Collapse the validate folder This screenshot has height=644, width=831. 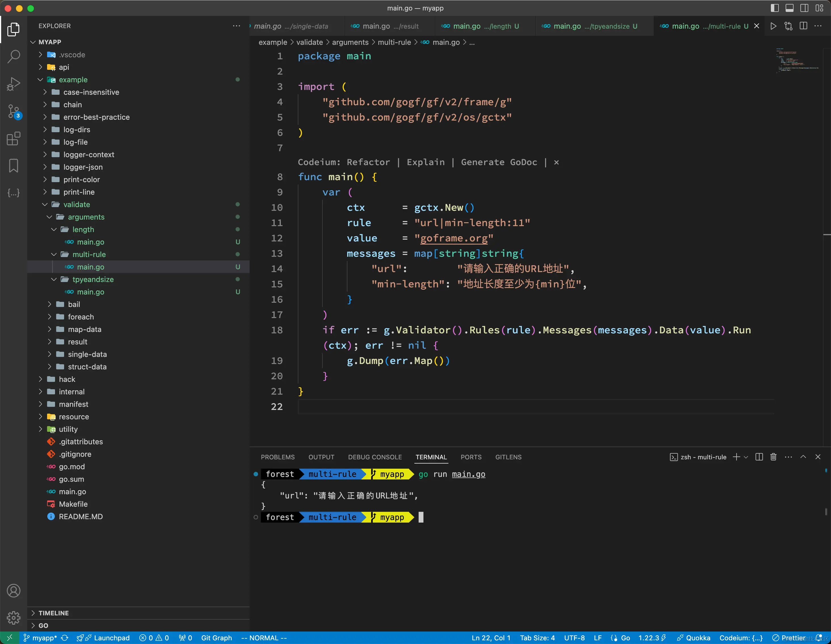[x=45, y=204]
